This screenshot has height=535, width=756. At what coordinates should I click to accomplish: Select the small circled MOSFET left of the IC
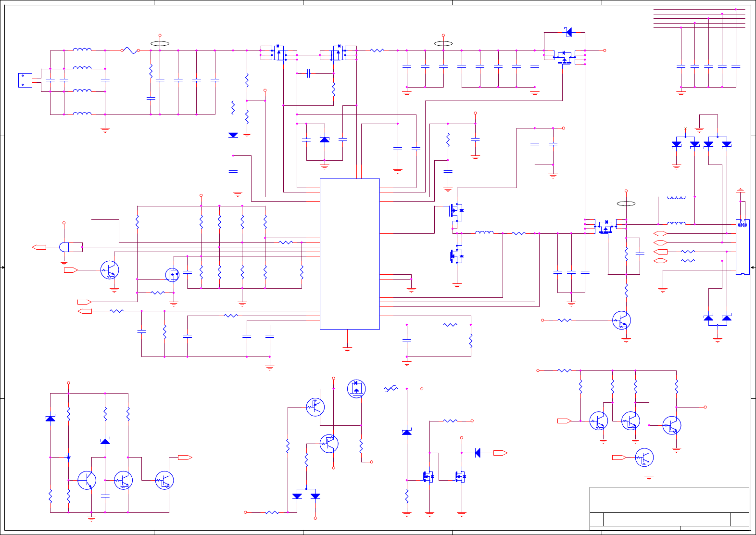point(172,275)
